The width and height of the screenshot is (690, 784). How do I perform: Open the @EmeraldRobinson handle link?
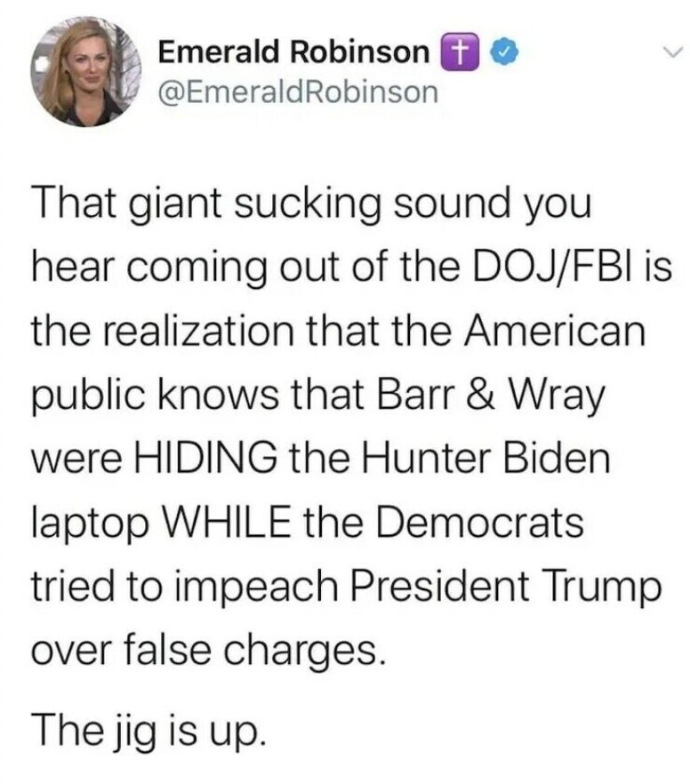pos(298,91)
